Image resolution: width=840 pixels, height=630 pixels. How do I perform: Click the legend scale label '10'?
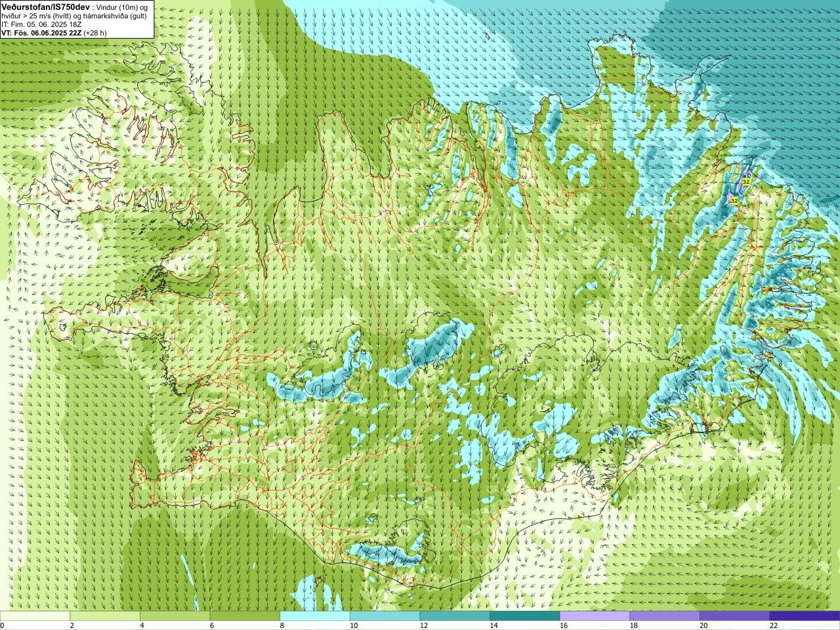pos(354,625)
